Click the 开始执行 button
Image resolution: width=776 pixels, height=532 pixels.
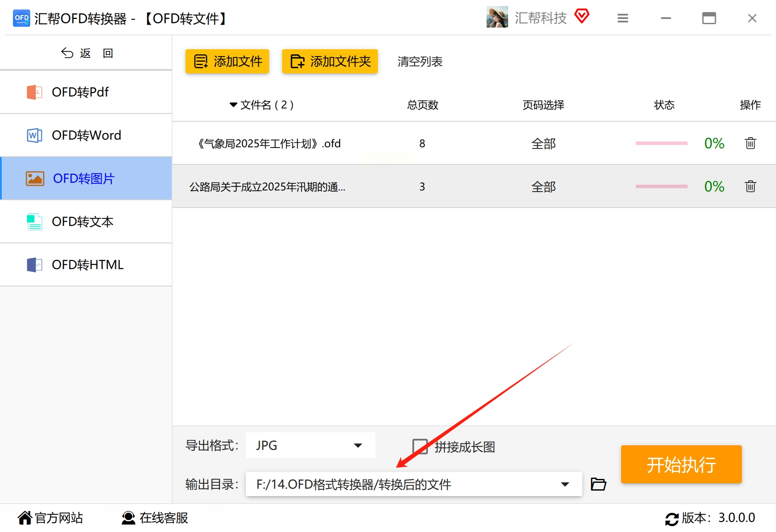tap(681, 464)
